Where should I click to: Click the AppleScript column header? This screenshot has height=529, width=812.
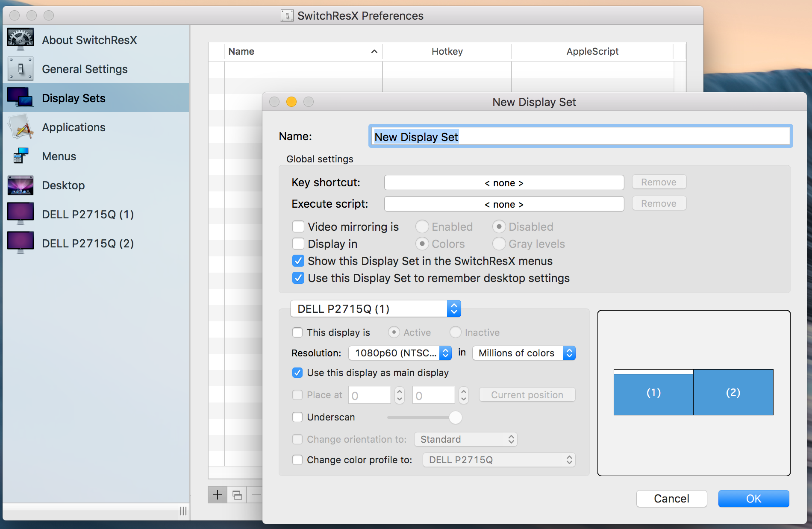point(592,51)
